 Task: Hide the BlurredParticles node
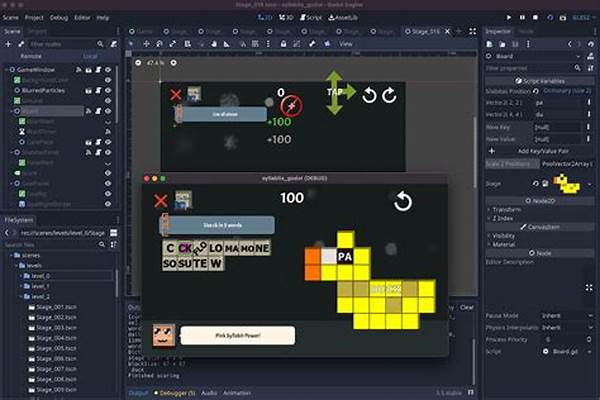coord(108,90)
